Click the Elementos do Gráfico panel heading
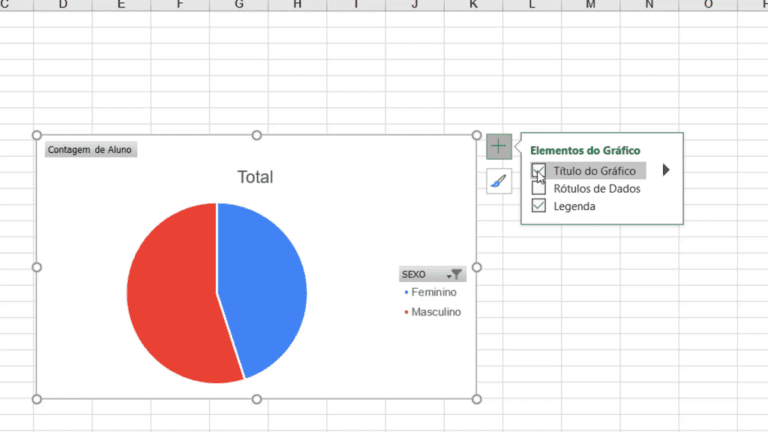 click(585, 150)
